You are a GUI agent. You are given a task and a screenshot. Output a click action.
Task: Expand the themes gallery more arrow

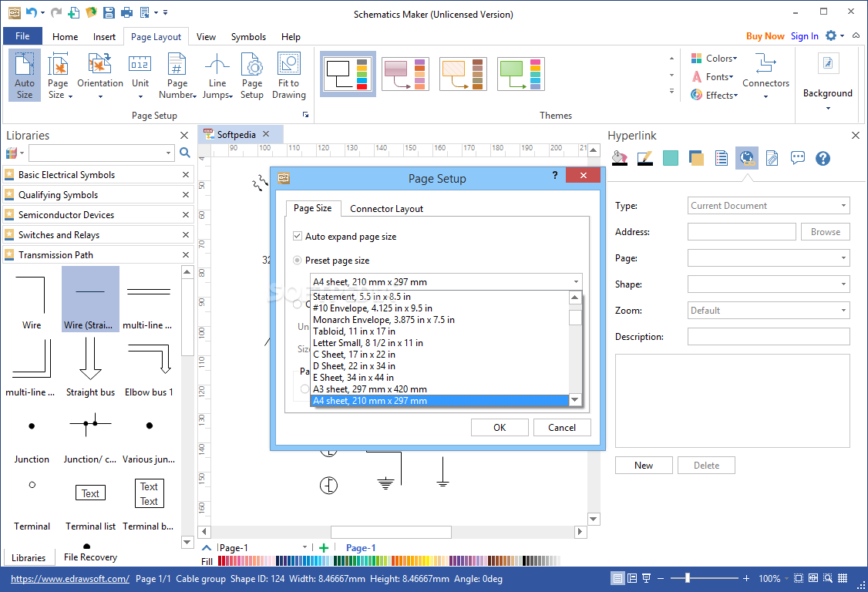coord(671,92)
